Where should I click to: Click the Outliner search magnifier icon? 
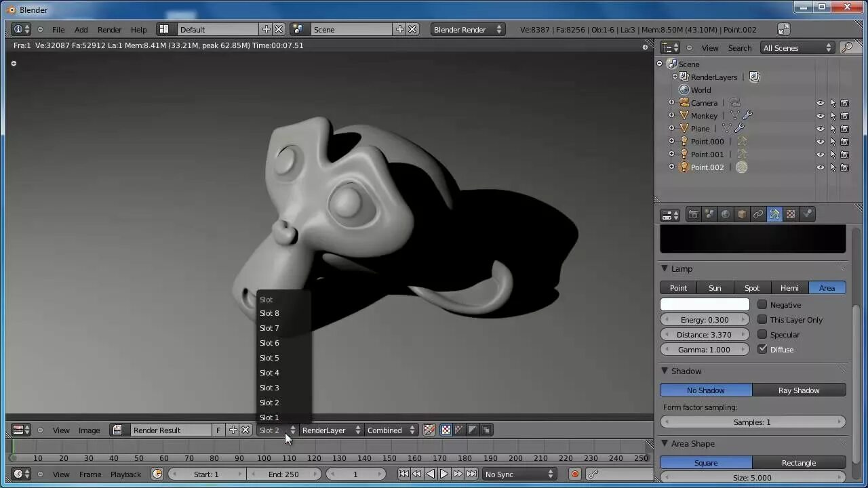click(846, 47)
